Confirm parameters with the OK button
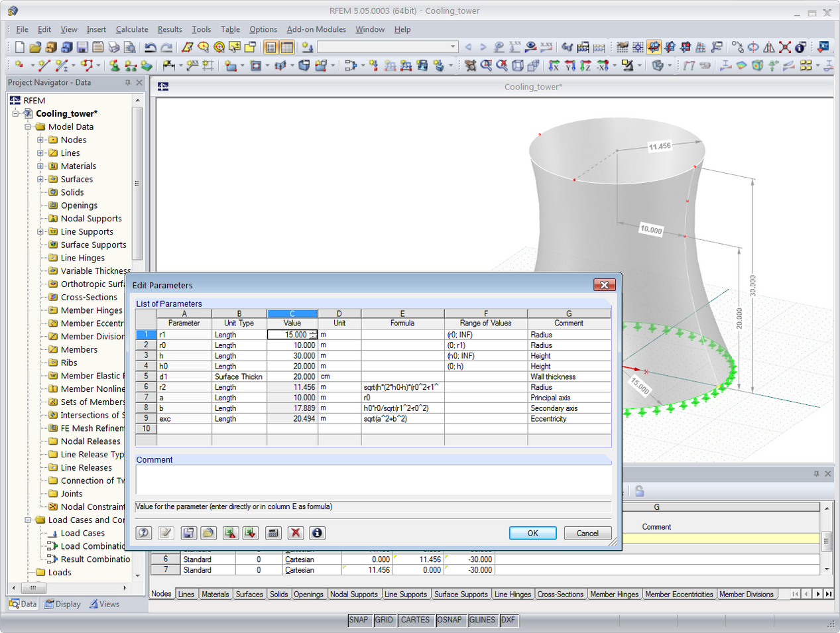Screen dimensions: 840x633 click(532, 533)
